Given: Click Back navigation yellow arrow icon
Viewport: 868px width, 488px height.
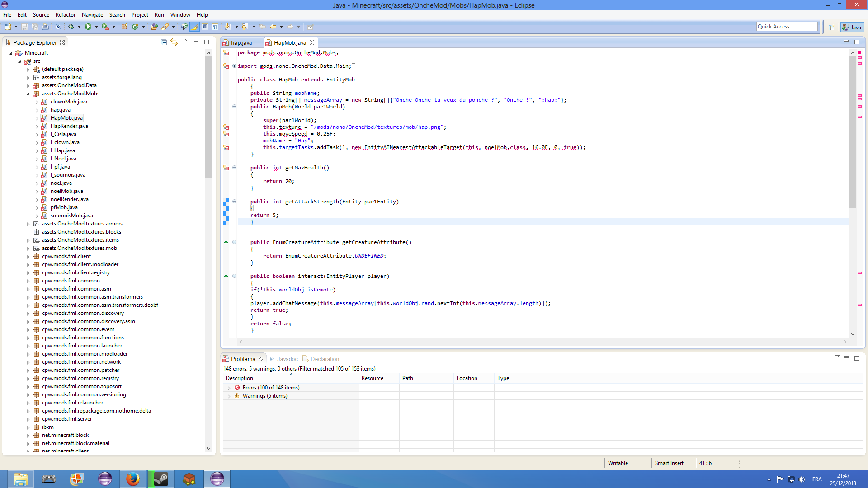Looking at the screenshot, I should (x=273, y=27).
